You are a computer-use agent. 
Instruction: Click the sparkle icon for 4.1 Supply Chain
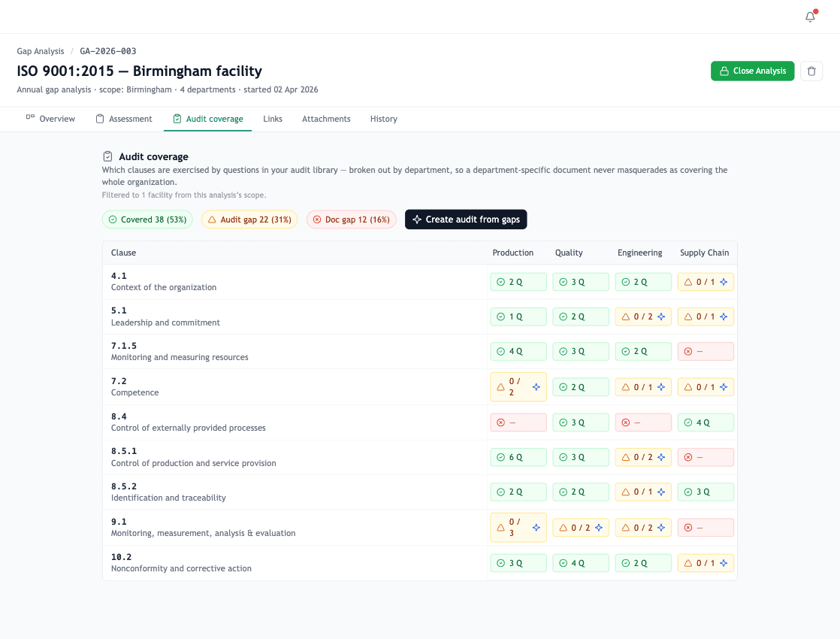click(x=724, y=282)
